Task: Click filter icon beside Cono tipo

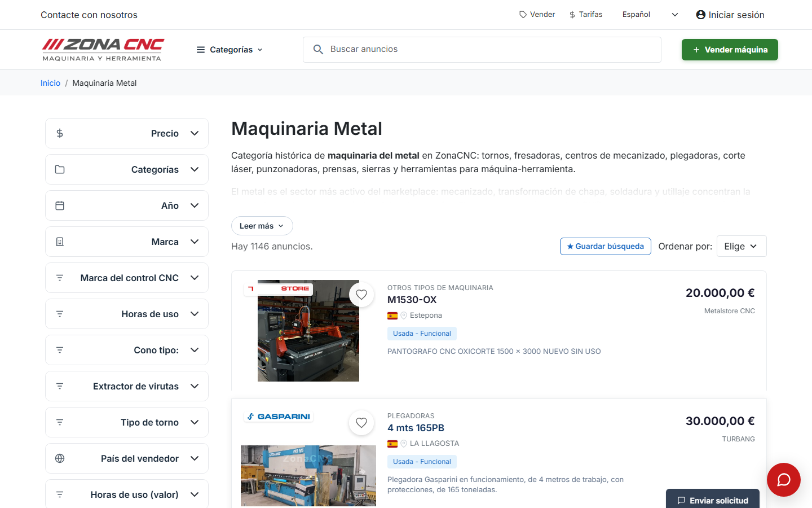Action: click(60, 350)
